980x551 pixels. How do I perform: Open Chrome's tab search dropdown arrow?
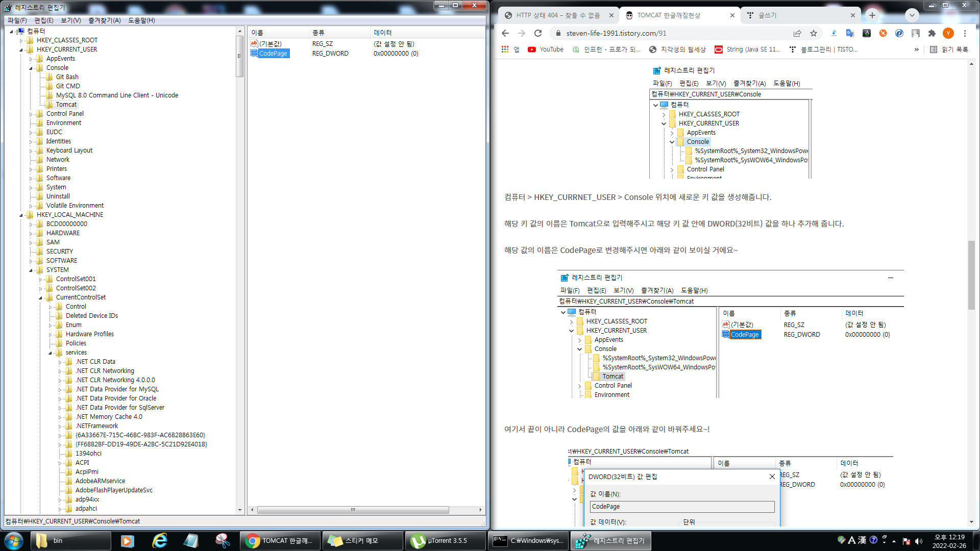coord(912,15)
